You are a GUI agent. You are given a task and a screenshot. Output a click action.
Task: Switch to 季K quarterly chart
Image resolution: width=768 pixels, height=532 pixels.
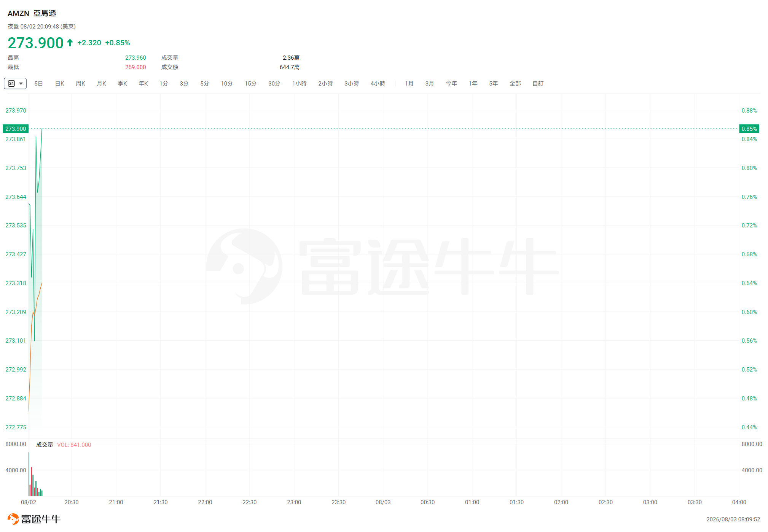[122, 83]
